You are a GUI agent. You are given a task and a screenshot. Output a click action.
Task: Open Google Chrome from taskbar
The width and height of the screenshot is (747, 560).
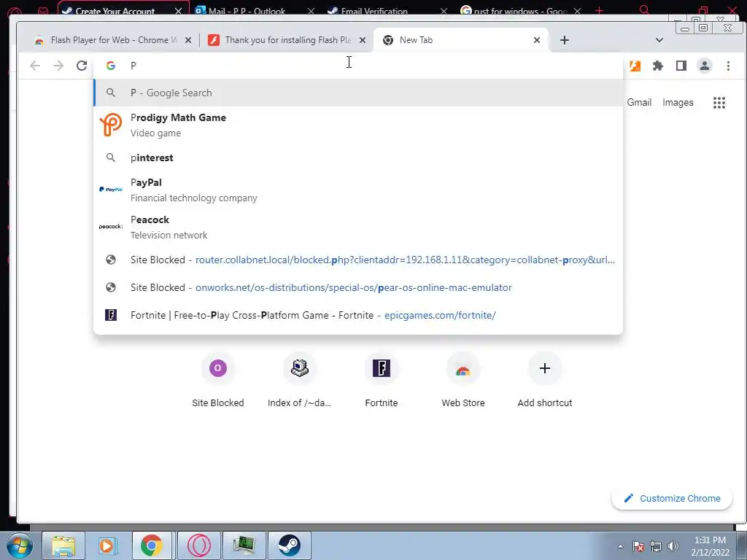(152, 545)
